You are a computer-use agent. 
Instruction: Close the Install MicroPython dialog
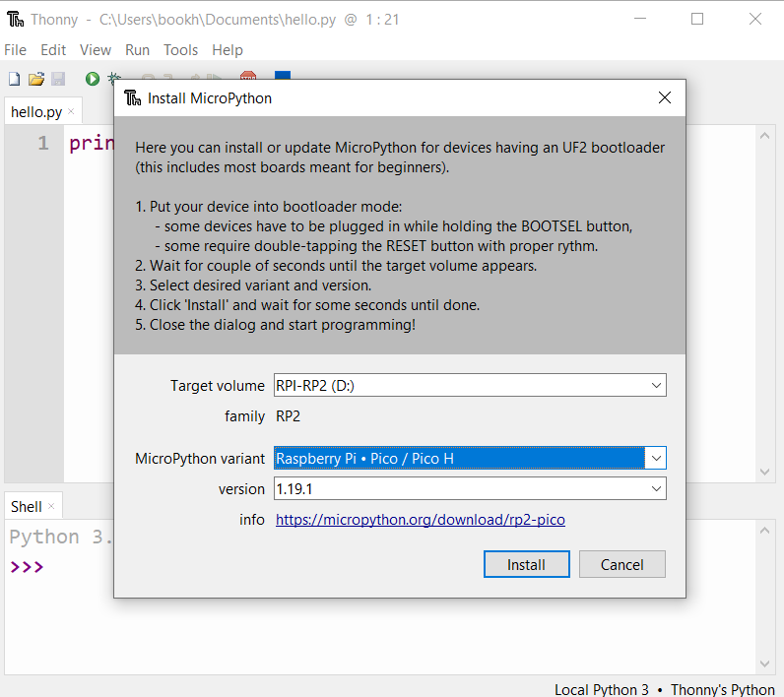point(665,97)
